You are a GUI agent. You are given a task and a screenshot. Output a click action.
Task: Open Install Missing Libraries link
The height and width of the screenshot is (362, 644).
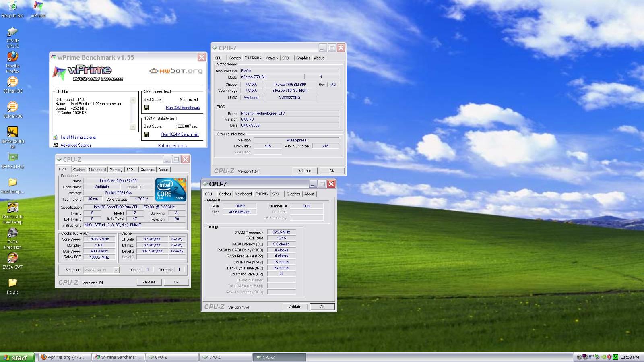78,137
